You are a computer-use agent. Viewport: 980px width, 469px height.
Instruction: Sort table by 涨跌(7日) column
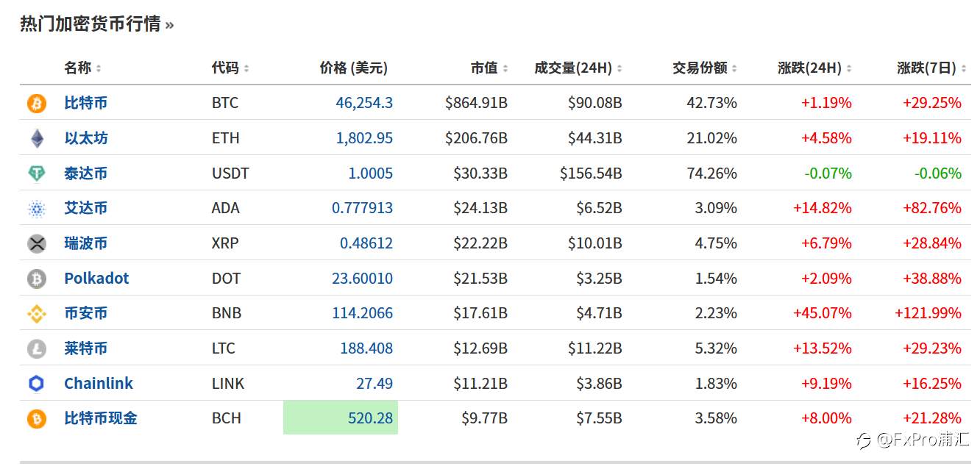pyautogui.click(x=931, y=68)
